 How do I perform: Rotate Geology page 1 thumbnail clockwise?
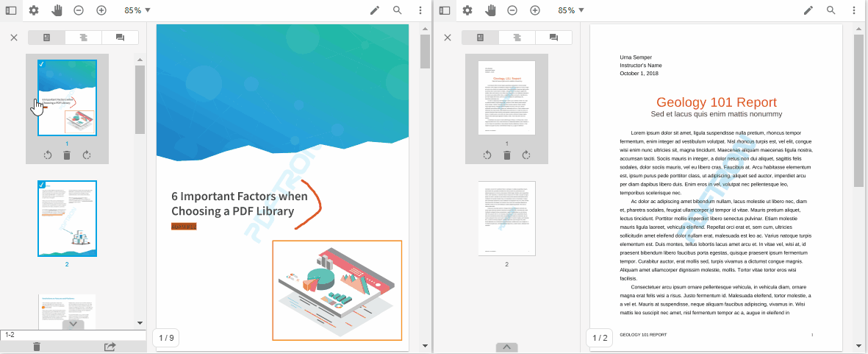(x=526, y=155)
